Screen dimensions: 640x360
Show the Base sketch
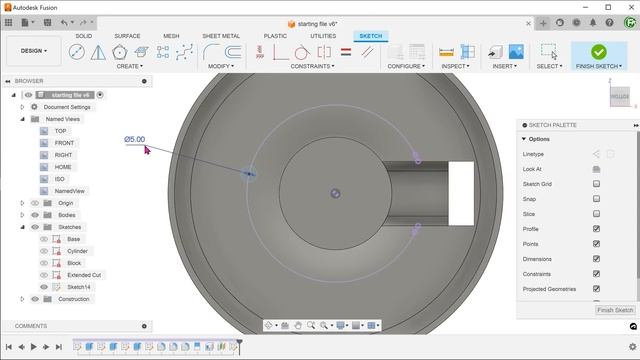point(44,239)
